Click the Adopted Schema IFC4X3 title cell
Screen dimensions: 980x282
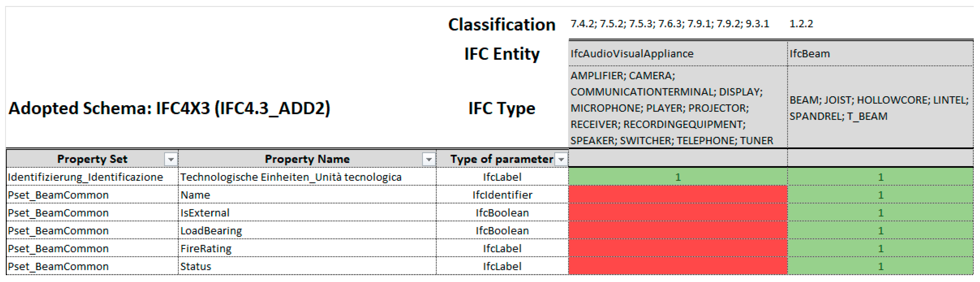[x=169, y=108]
